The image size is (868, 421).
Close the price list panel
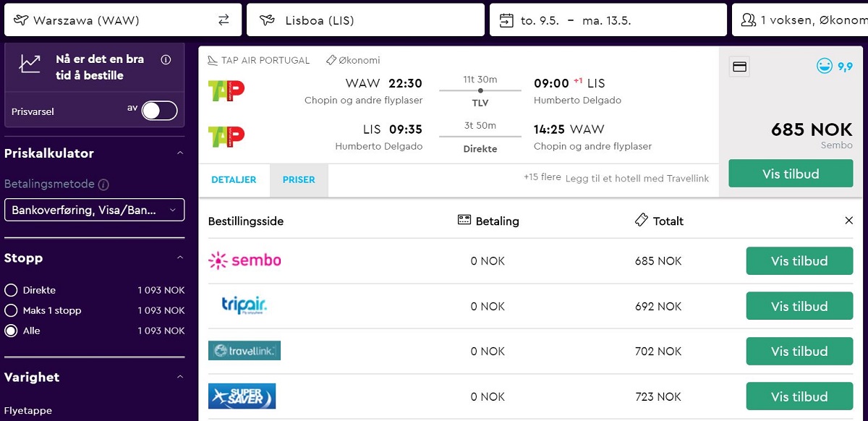(849, 221)
